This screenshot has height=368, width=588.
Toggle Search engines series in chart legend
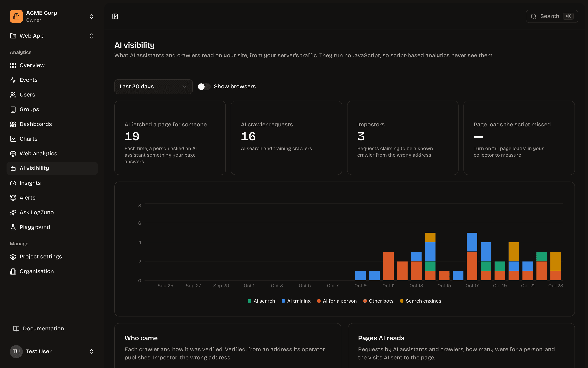pos(421,301)
